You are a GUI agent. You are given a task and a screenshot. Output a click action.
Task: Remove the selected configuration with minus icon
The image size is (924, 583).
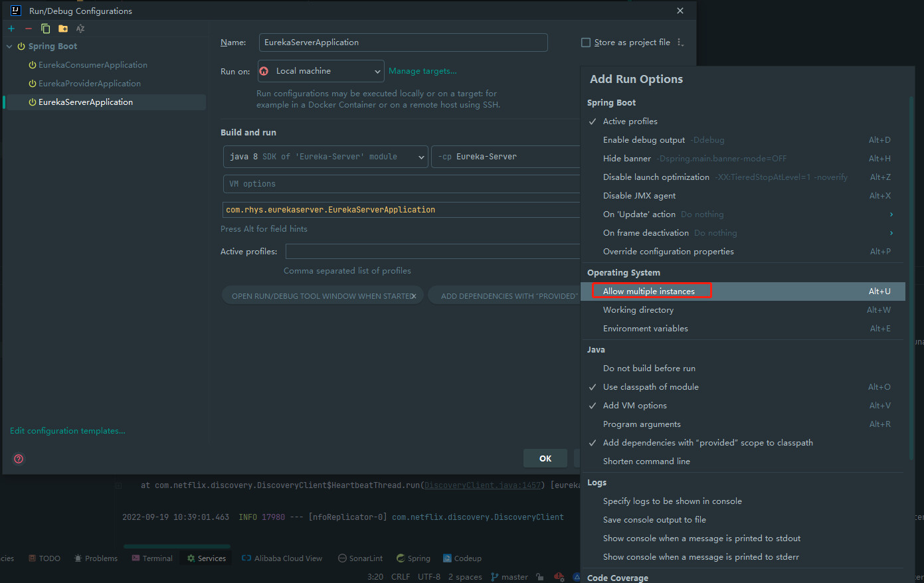pos(29,29)
